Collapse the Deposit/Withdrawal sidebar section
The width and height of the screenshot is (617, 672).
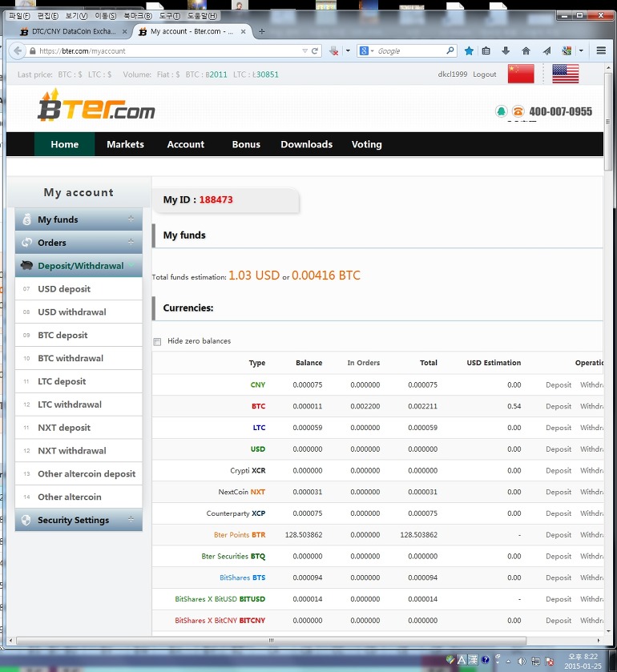tap(131, 265)
